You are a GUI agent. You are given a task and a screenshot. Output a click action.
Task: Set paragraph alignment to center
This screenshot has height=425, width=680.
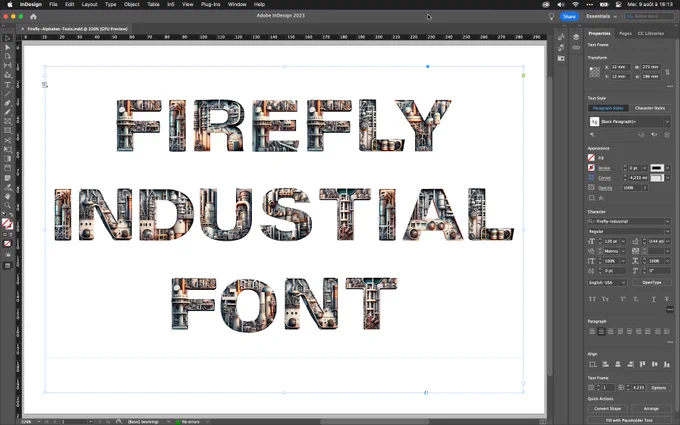click(601, 331)
